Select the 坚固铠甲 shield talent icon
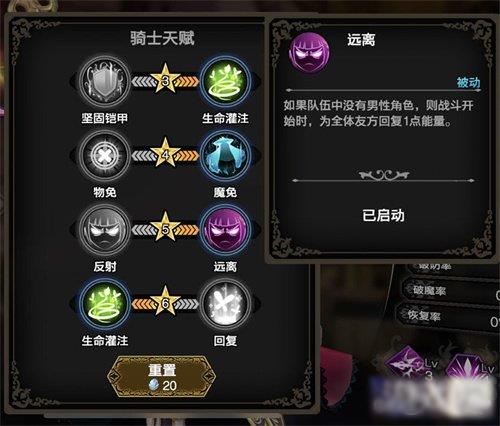This screenshot has height=426, width=500. coord(105,82)
